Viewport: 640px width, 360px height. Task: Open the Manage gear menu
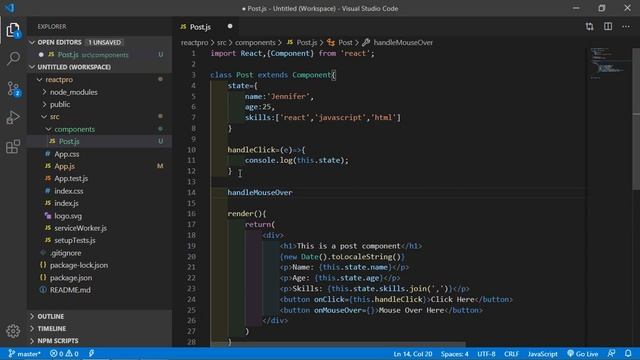pyautogui.click(x=13, y=331)
